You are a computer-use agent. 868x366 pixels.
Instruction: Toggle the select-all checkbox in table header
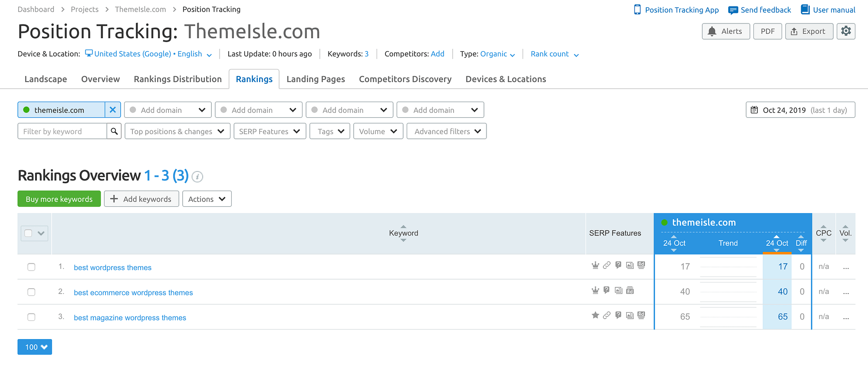tap(29, 233)
